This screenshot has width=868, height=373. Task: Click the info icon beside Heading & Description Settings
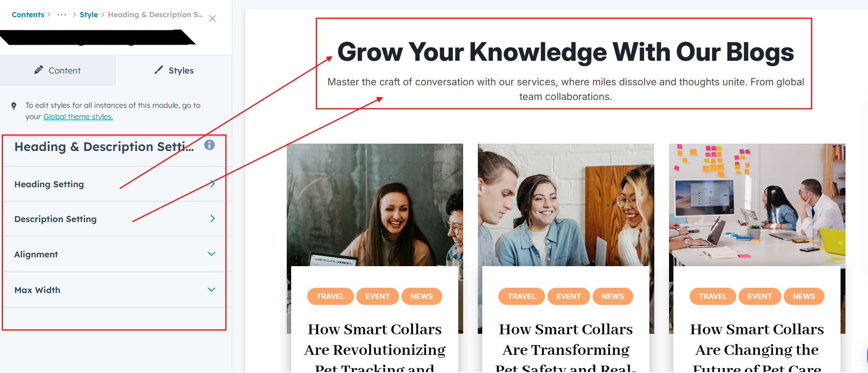click(x=209, y=145)
